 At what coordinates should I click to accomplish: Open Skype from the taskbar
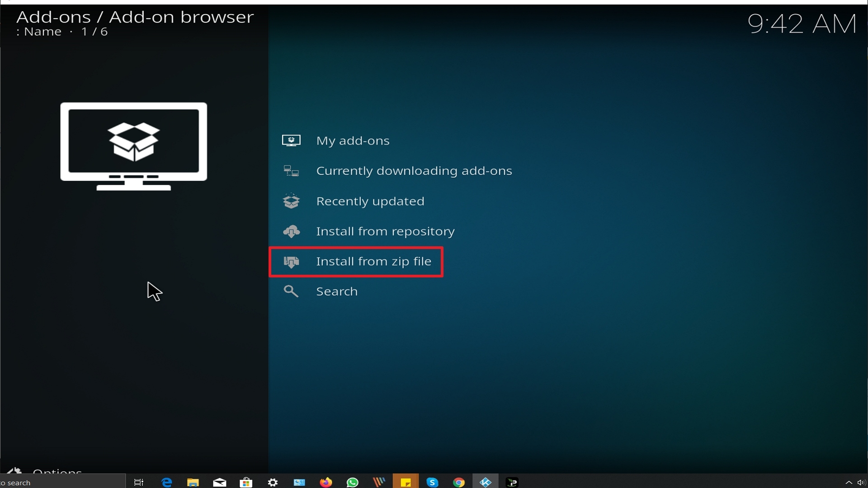click(432, 482)
